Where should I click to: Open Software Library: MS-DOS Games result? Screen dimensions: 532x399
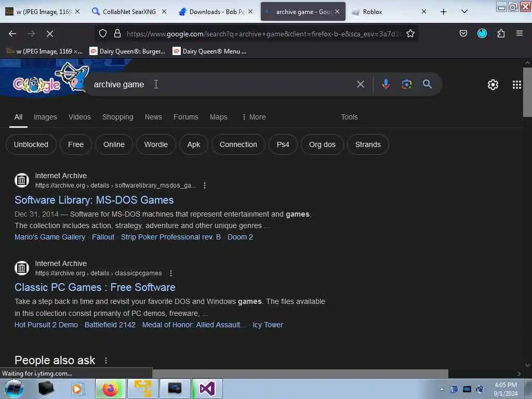94,200
